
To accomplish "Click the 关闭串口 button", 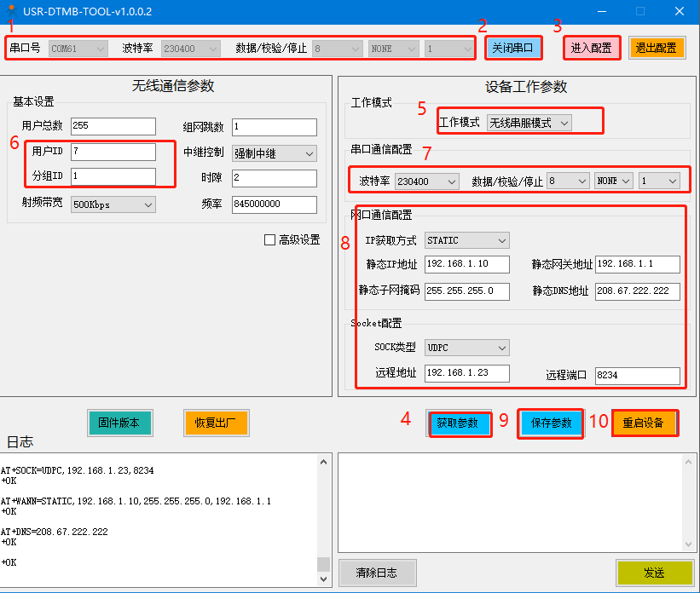I will point(512,48).
